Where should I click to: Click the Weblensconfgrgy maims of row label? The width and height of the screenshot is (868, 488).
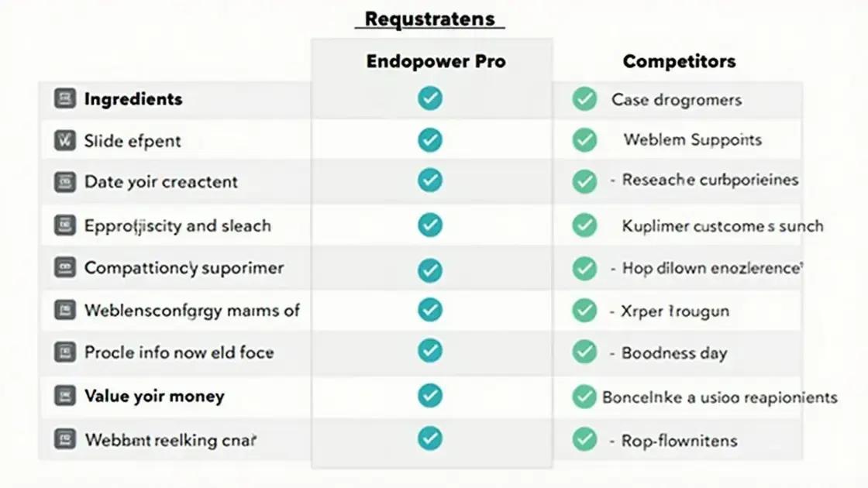[x=191, y=311]
